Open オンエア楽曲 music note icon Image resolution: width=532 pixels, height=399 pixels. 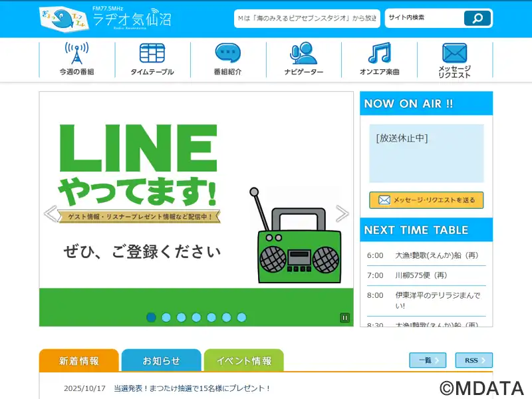(x=379, y=53)
